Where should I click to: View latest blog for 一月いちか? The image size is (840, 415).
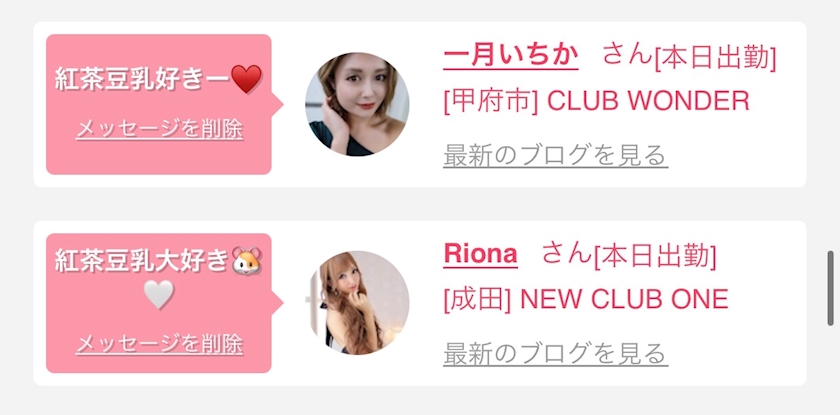click(555, 155)
